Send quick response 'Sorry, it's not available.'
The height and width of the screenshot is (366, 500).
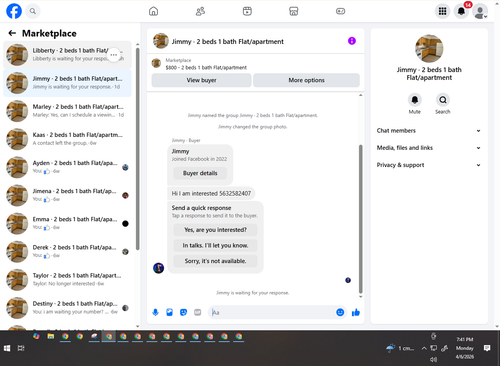215,261
